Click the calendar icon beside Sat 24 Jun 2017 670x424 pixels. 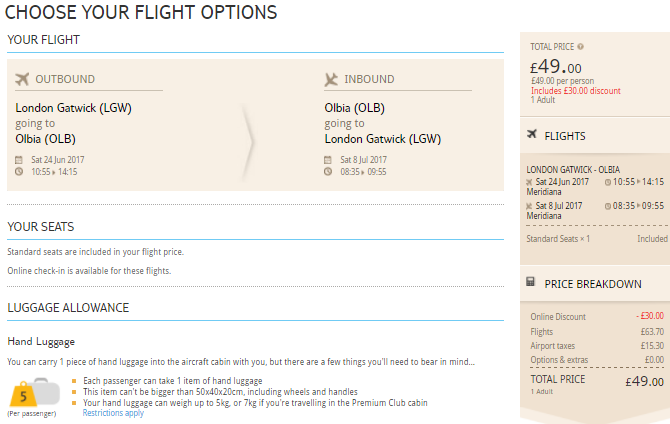pos(19,160)
